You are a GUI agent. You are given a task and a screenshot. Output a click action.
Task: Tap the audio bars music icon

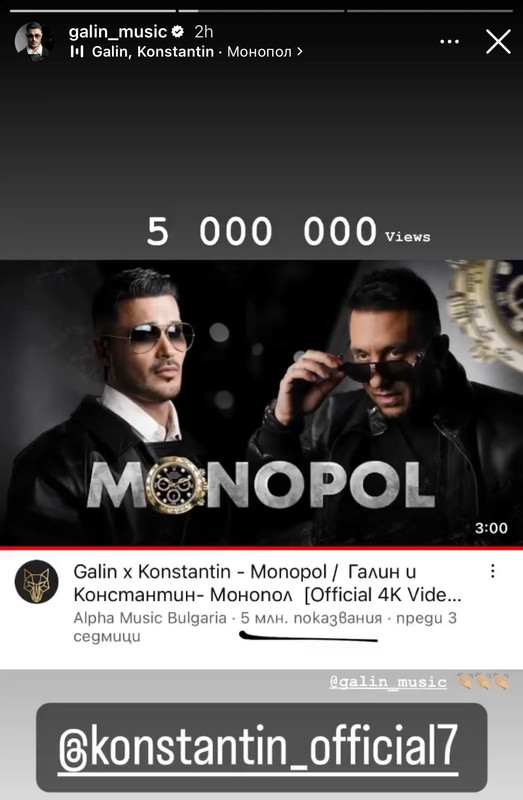click(77, 52)
